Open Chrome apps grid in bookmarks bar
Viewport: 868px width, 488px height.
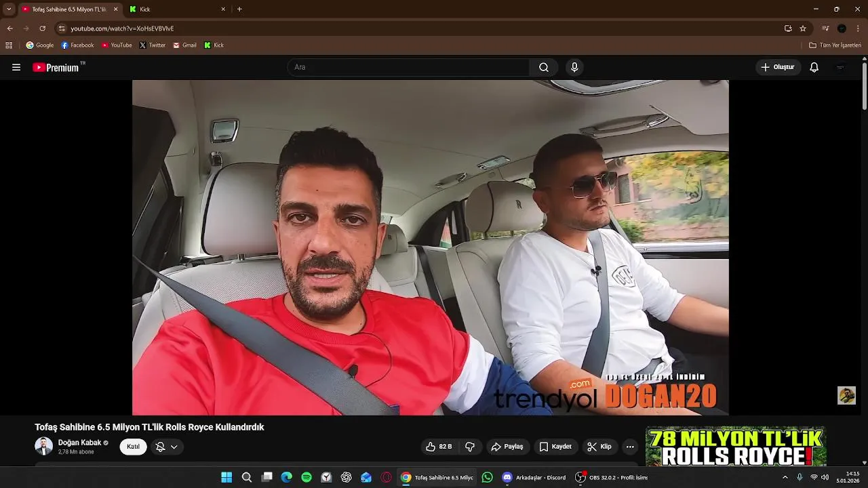click(9, 45)
